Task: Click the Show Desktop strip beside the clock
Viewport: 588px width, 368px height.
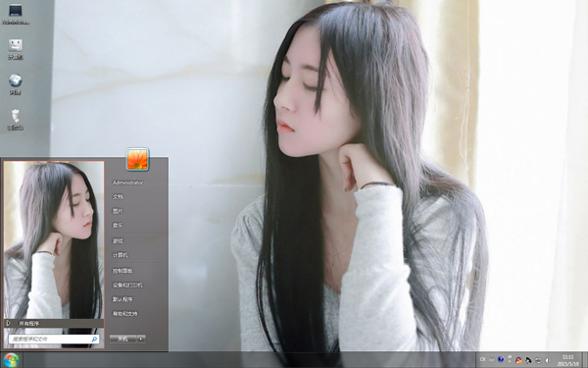Action: click(x=585, y=360)
